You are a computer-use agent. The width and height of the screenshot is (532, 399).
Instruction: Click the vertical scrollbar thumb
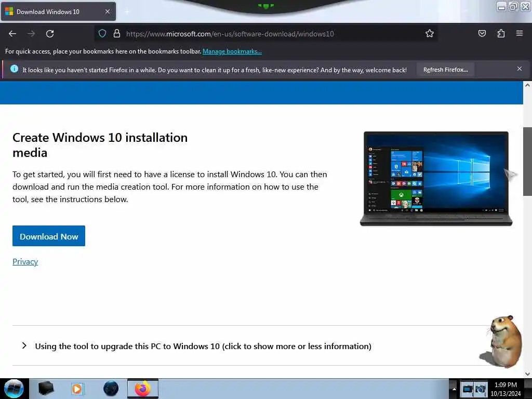[x=527, y=162]
